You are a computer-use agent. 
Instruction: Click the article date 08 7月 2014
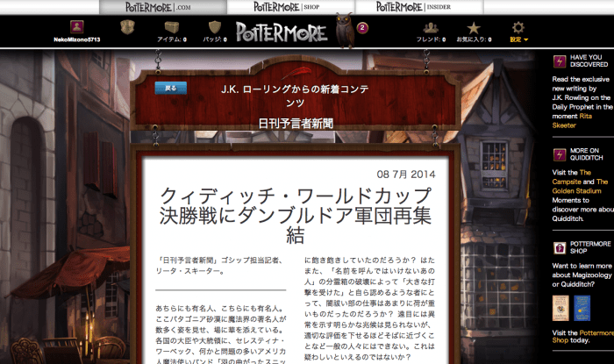(405, 175)
